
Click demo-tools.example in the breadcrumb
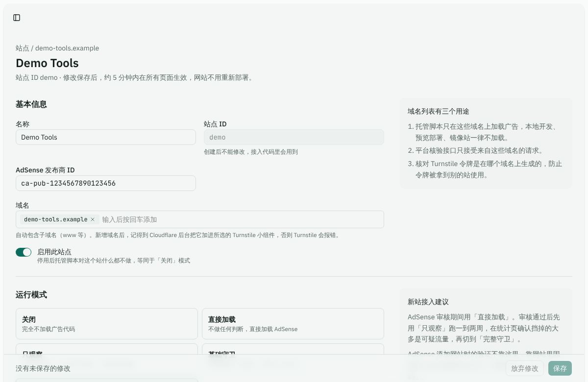point(67,48)
